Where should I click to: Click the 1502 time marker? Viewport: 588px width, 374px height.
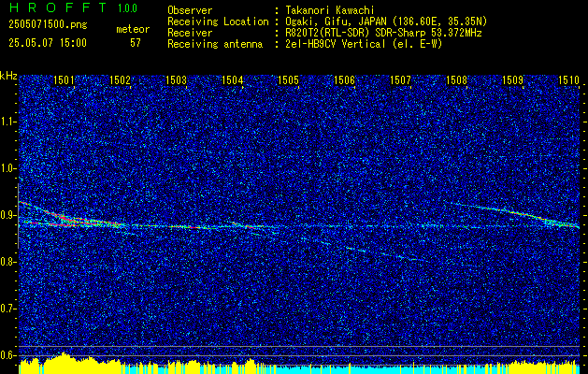(x=120, y=80)
